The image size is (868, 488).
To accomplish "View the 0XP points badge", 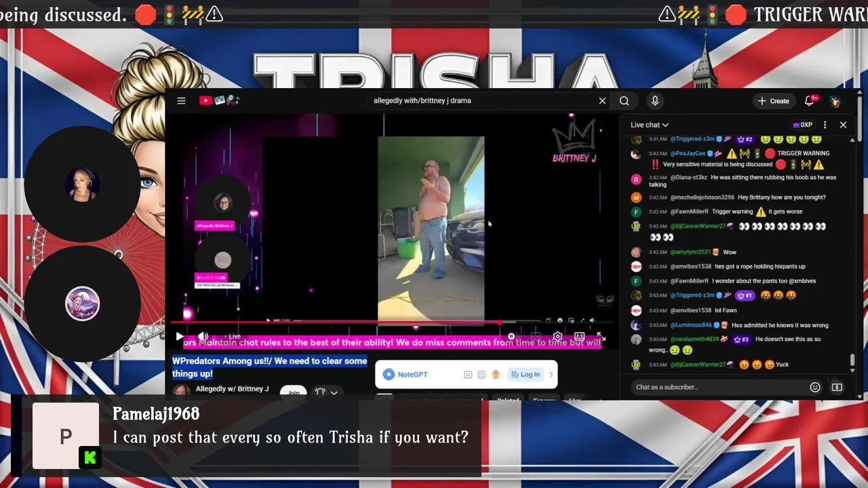I will [802, 125].
